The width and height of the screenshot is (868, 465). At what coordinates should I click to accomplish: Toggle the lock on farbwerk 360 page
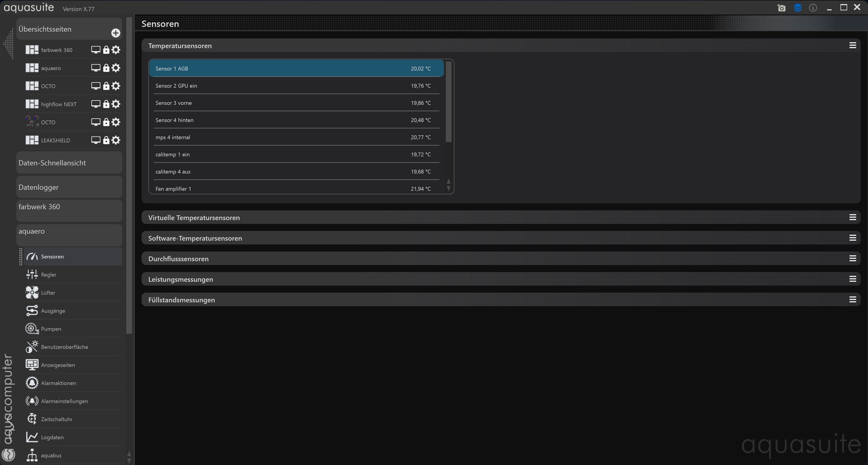106,50
